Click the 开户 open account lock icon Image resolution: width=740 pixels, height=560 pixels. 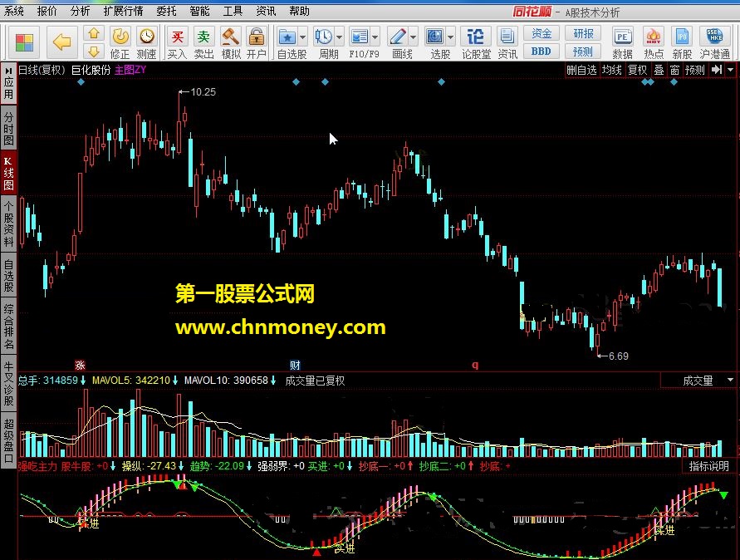tap(257, 43)
